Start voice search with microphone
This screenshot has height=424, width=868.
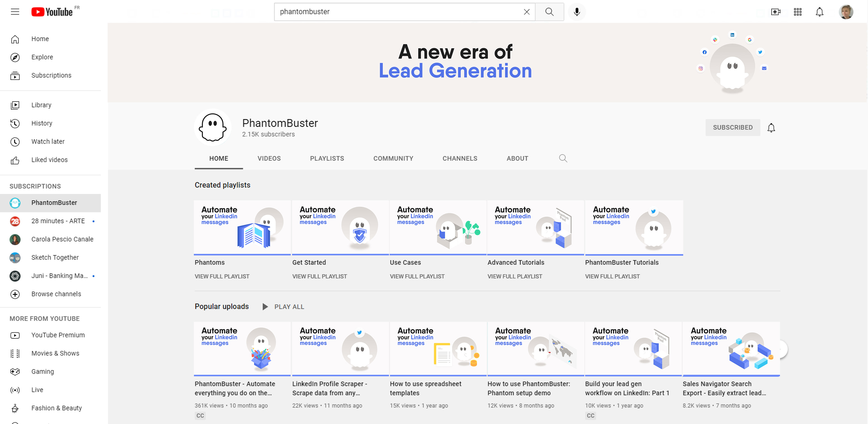[577, 12]
